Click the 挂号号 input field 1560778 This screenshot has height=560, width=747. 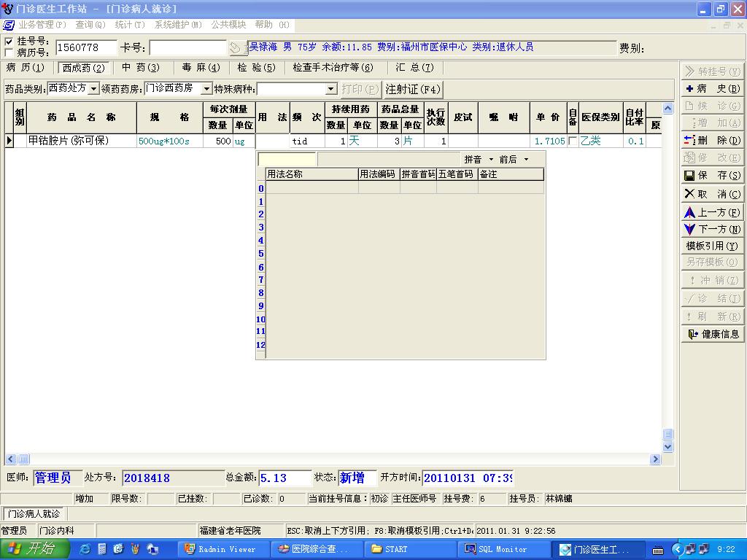coord(86,47)
